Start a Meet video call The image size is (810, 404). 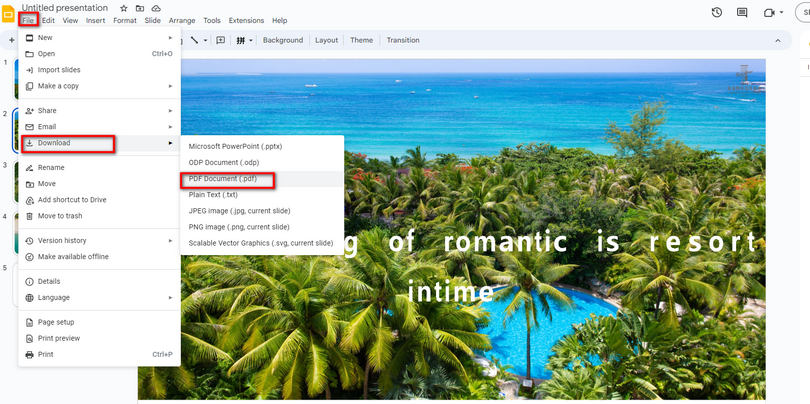pos(769,12)
